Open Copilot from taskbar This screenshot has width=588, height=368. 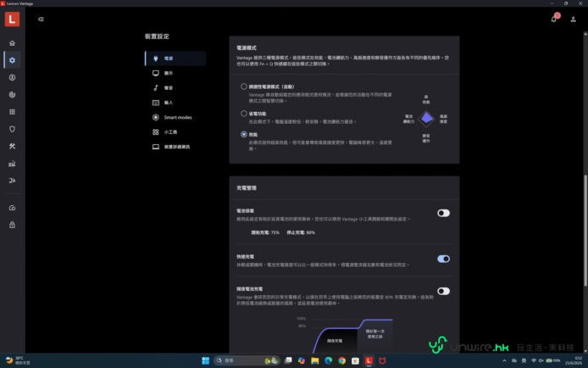pyautogui.click(x=302, y=360)
